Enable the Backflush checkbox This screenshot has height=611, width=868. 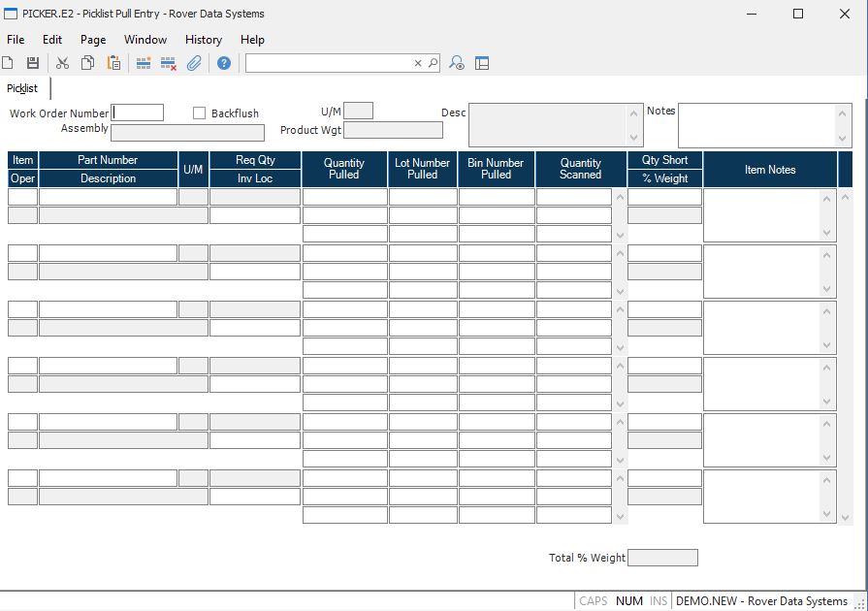point(200,113)
